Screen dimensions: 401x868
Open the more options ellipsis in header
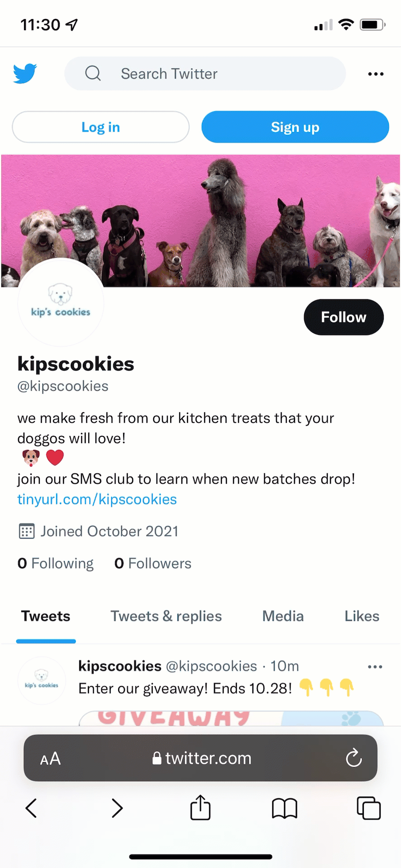coord(376,74)
